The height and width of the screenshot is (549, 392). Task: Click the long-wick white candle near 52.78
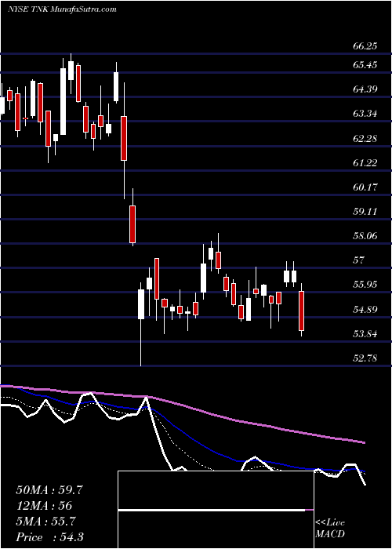(141, 324)
